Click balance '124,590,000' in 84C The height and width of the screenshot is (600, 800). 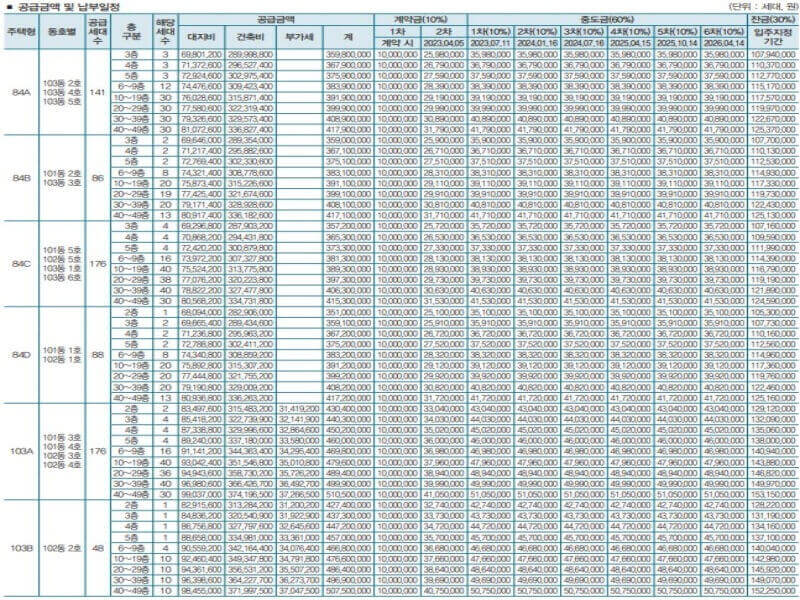click(772, 301)
